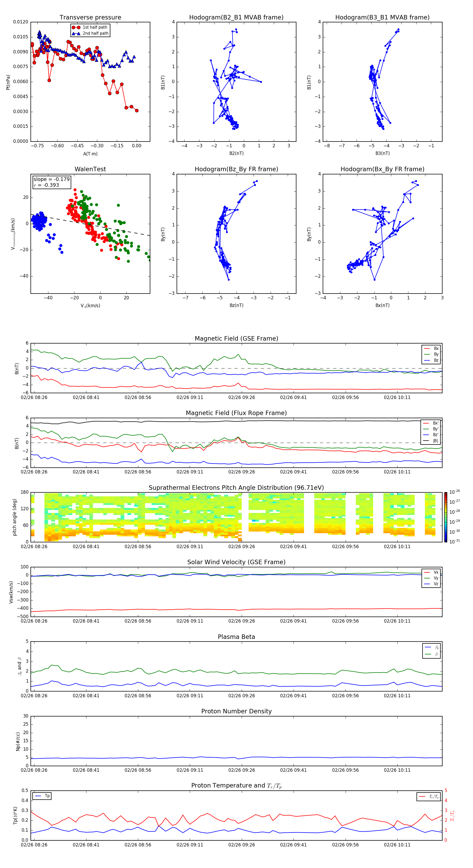Screen dimensions: 473x868
Task: Click '02/26 09:11' tick under Plasma Beta plot
Action: coord(189,696)
